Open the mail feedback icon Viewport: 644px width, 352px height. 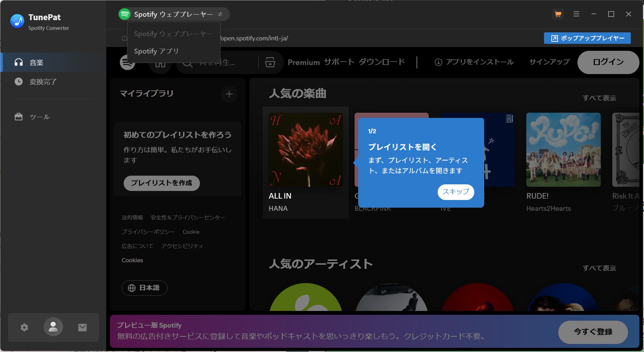83,327
